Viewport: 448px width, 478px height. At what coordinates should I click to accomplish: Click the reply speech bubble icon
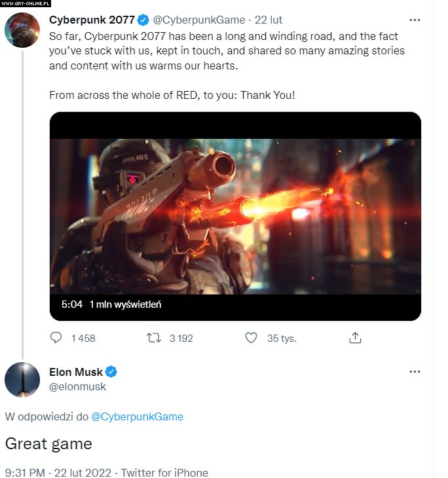56,338
